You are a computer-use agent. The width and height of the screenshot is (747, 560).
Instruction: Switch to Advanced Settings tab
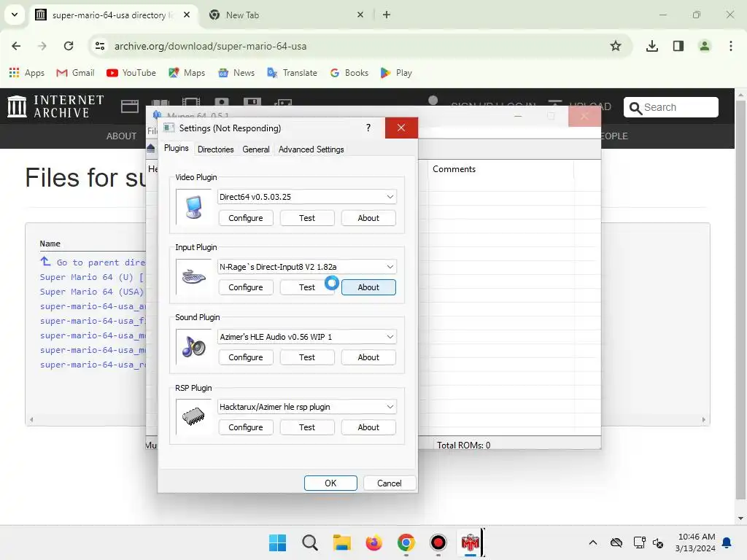pyautogui.click(x=311, y=149)
